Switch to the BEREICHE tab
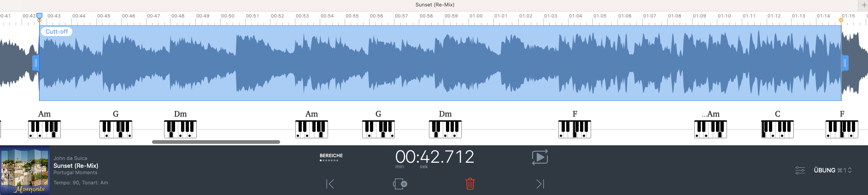This screenshot has width=868, height=195. point(331,156)
